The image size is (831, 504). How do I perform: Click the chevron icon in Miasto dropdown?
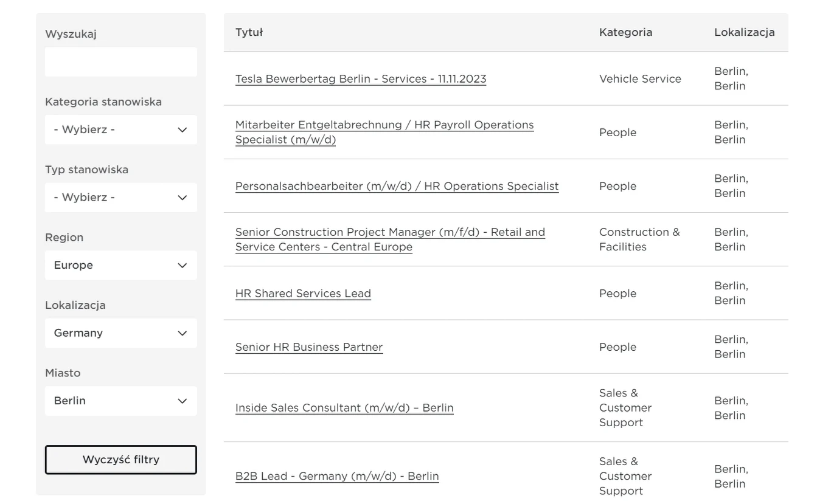pos(182,401)
